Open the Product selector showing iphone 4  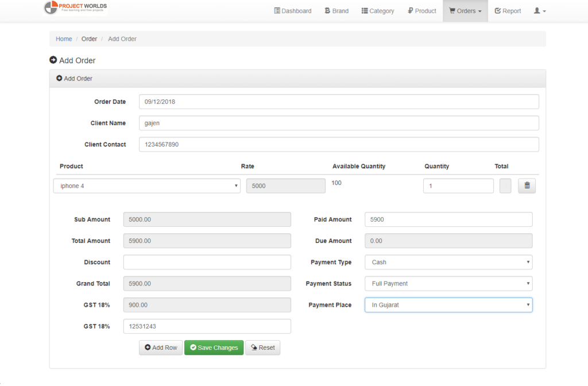point(146,186)
